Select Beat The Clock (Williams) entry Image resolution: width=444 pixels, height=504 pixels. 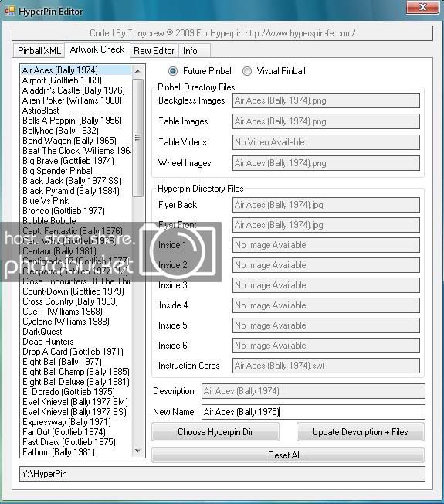click(76, 151)
